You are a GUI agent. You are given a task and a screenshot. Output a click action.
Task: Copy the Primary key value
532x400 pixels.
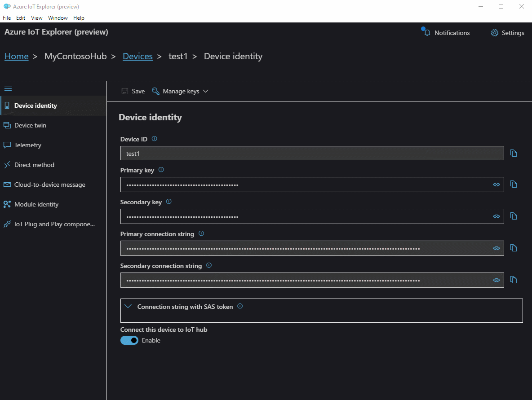point(513,185)
